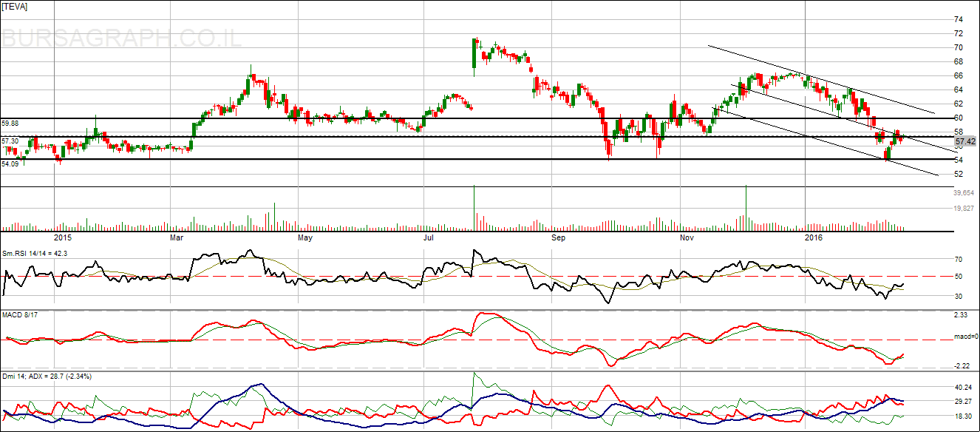Click the price axis value 52
The width and height of the screenshot is (980, 432).
tap(958, 174)
